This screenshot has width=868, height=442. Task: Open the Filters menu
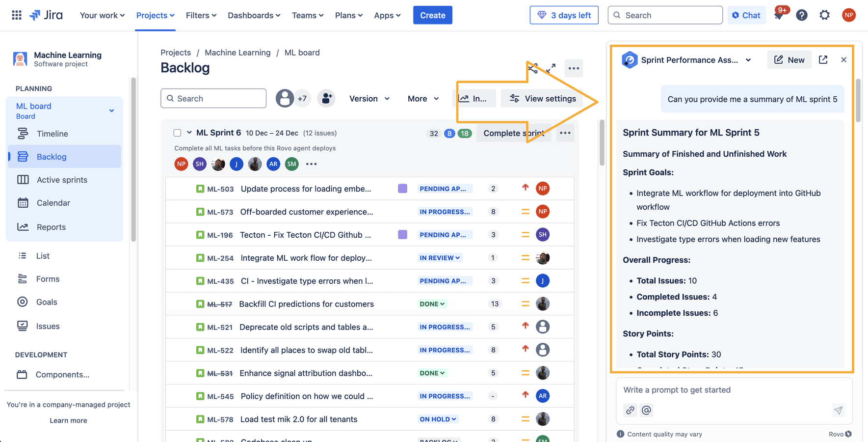[201, 15]
